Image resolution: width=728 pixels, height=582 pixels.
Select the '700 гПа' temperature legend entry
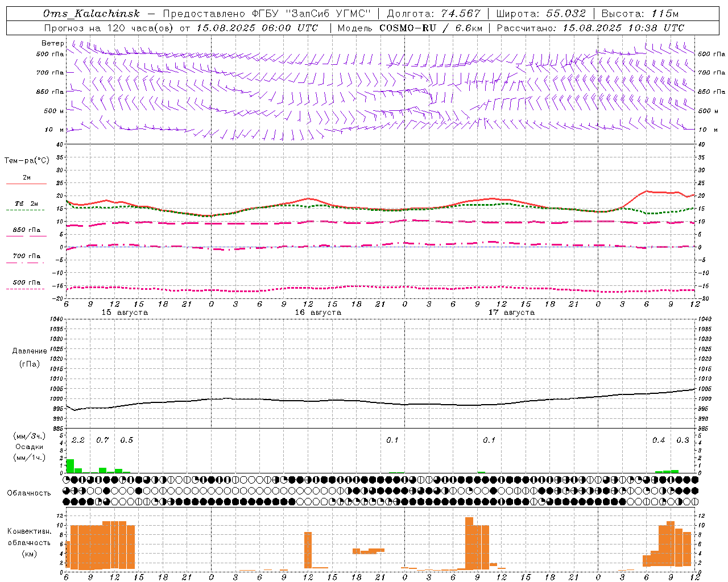(26, 256)
